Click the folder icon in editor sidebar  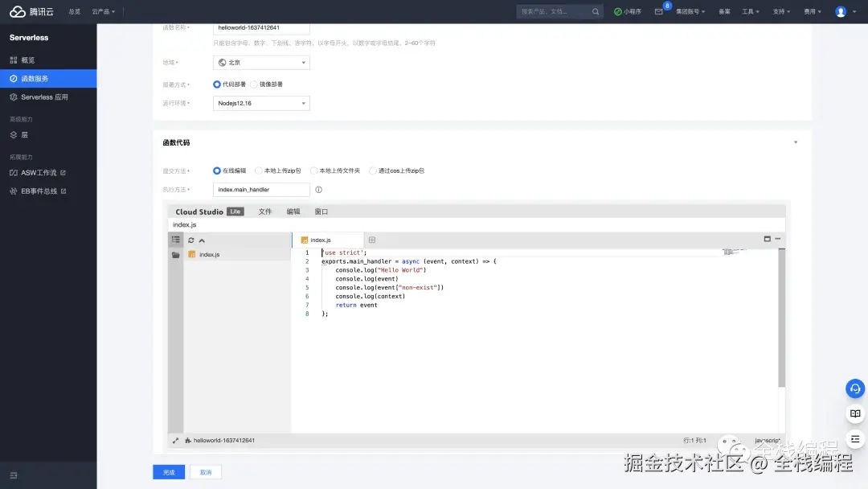tap(175, 255)
